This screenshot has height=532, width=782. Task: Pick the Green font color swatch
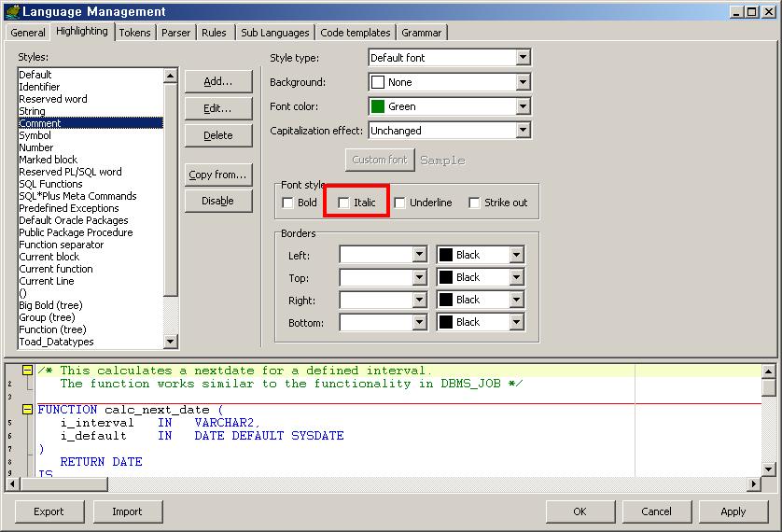tap(378, 106)
